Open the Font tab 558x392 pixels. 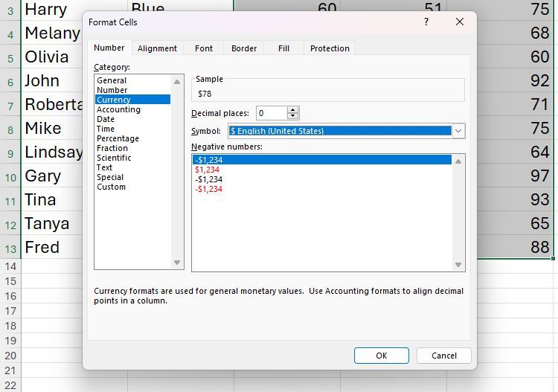204,48
